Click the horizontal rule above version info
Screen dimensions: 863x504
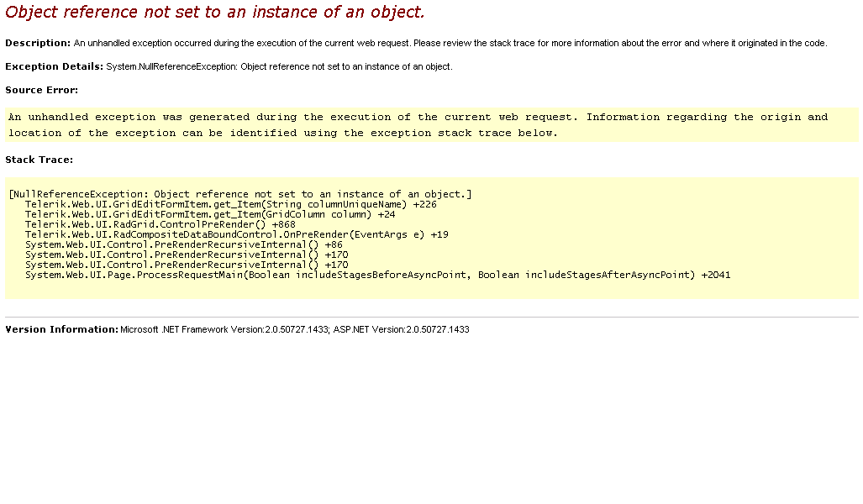point(432,317)
